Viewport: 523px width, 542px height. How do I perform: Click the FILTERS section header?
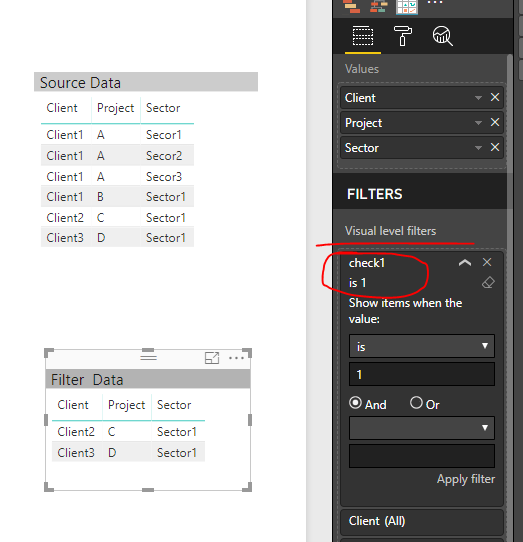click(x=375, y=194)
